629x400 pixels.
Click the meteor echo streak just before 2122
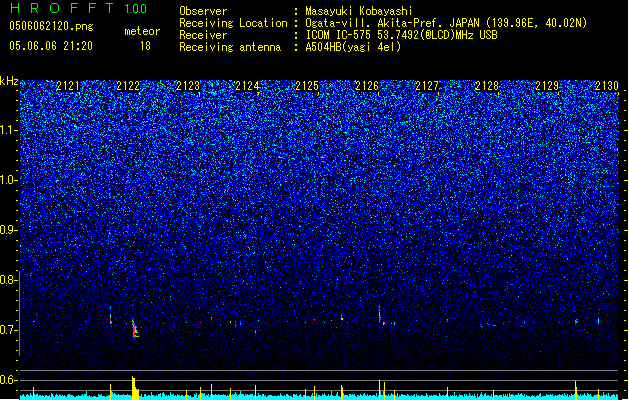(x=111, y=316)
